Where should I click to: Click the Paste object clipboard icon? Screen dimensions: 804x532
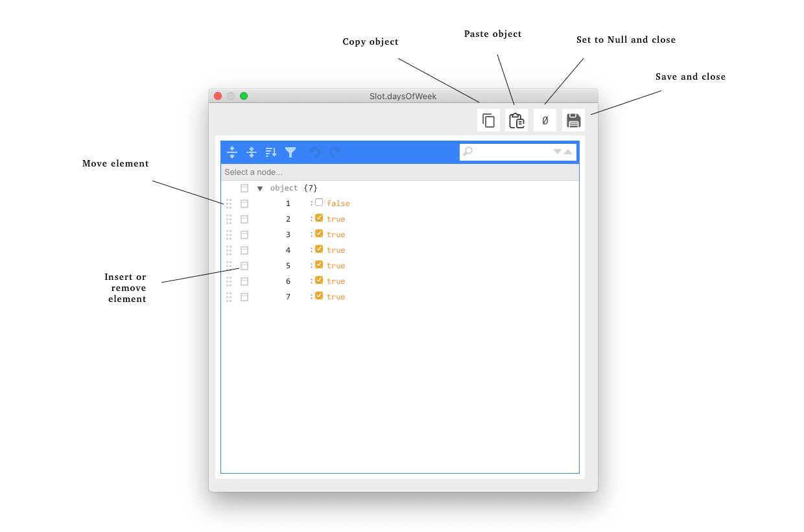(516, 121)
